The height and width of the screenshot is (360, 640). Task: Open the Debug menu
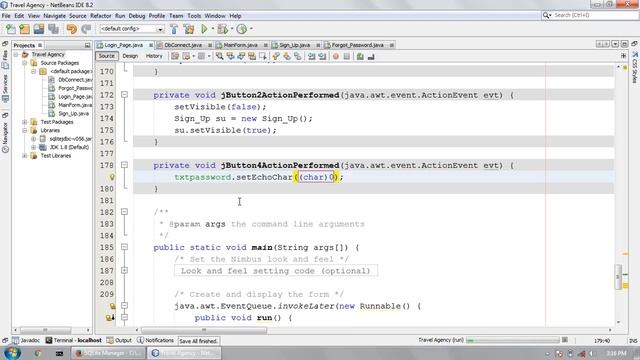tap(137, 16)
